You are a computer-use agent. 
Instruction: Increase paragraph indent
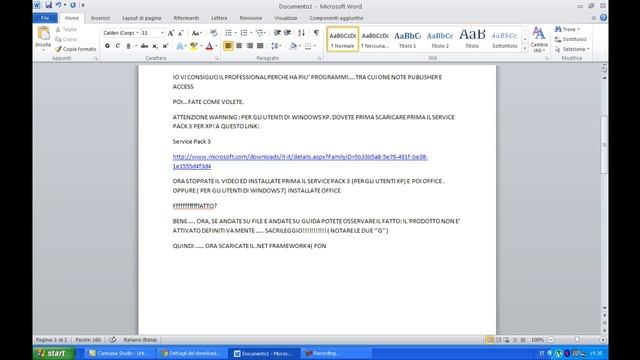click(287, 33)
